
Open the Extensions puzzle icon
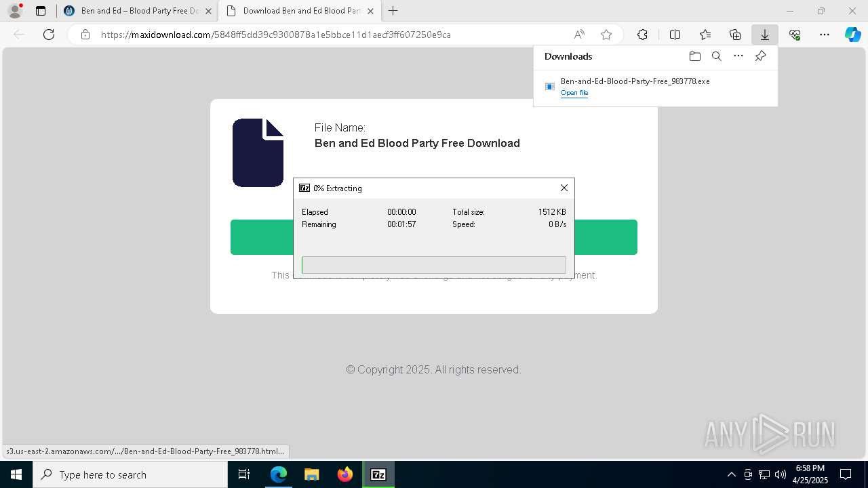pos(642,35)
